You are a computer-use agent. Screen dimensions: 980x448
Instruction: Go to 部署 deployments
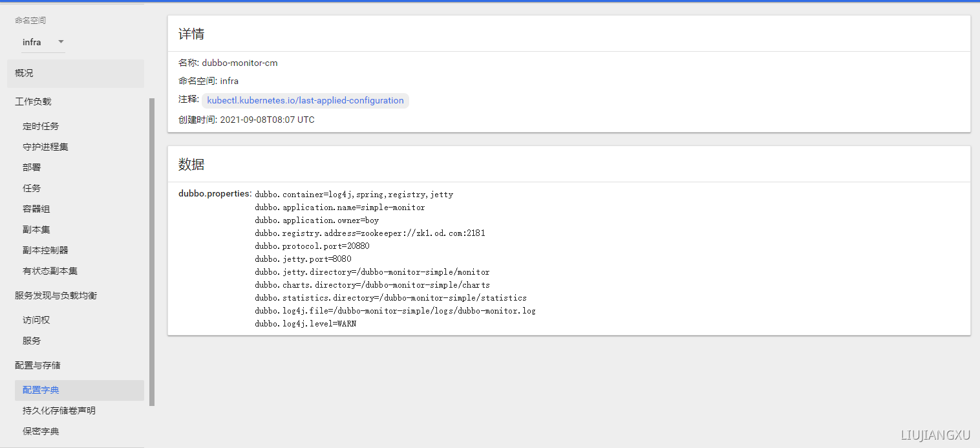pyautogui.click(x=32, y=167)
